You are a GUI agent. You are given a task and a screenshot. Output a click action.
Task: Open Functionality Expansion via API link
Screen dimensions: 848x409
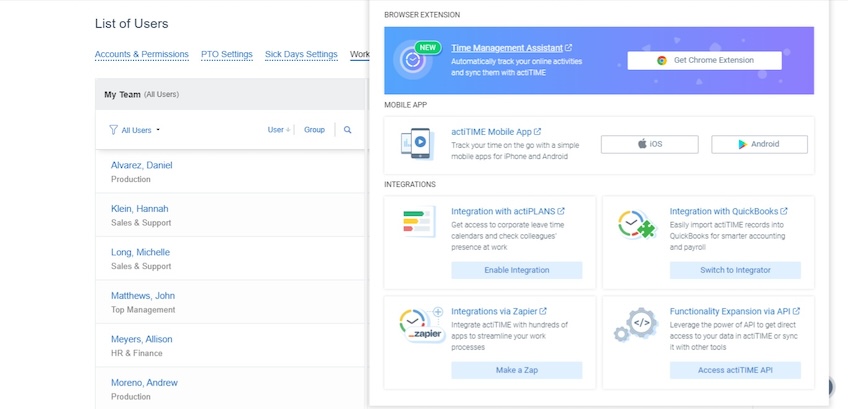tap(730, 311)
